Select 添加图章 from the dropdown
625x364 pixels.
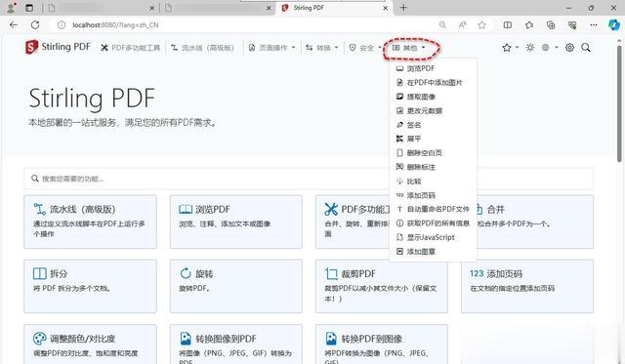click(433, 252)
